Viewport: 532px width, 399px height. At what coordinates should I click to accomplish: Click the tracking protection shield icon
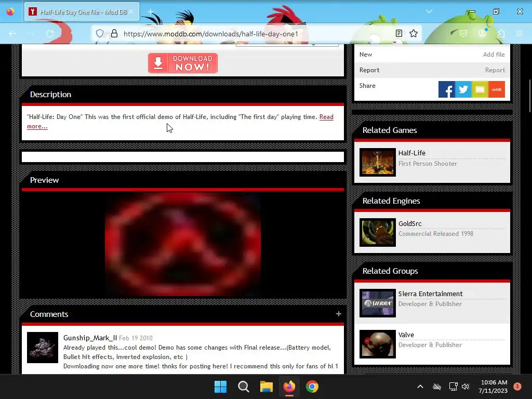click(x=99, y=34)
